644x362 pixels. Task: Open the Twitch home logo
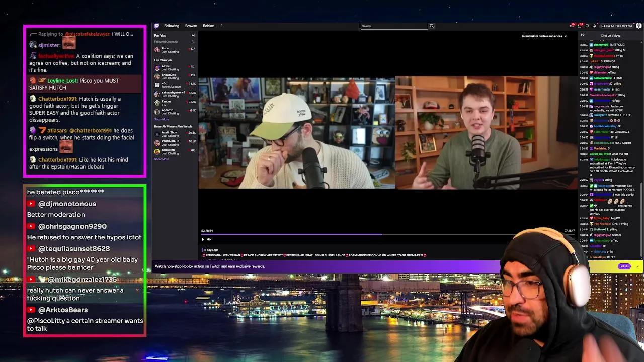tap(156, 26)
